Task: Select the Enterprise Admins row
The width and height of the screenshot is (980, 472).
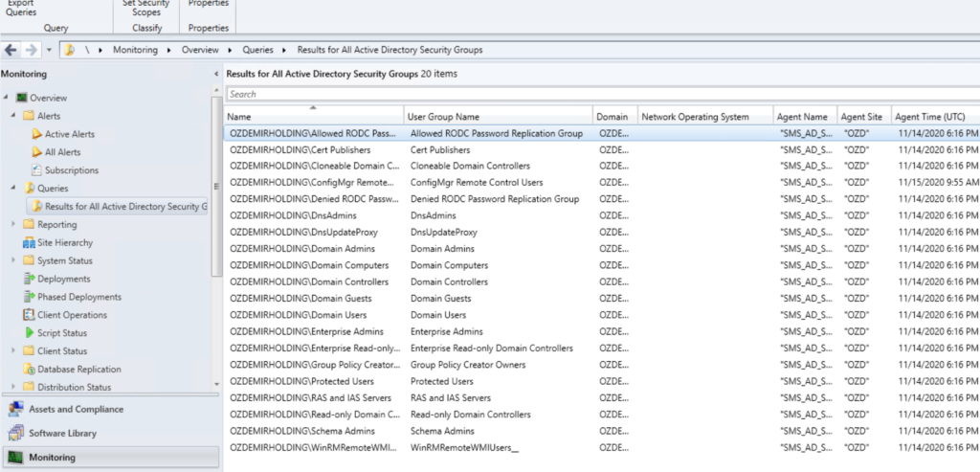Action: click(x=601, y=331)
